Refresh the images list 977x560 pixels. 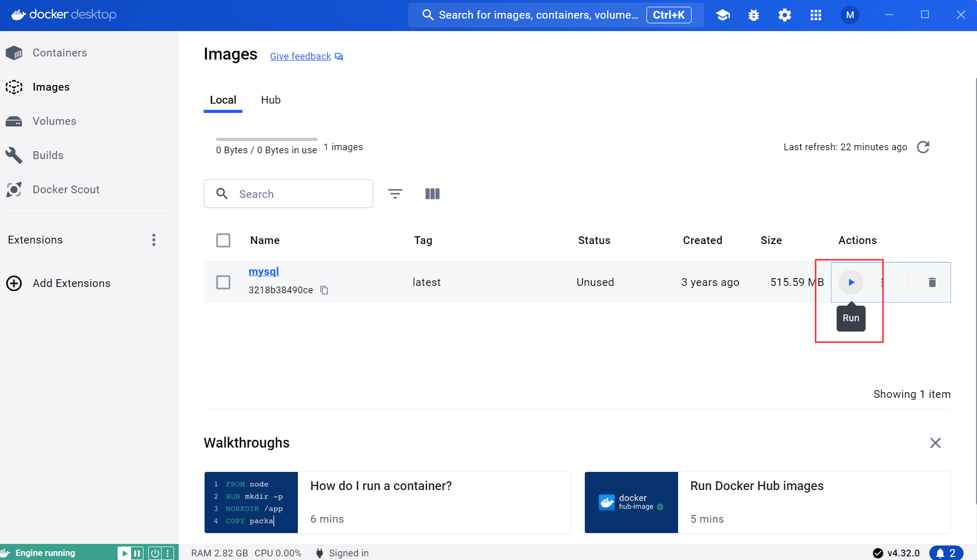click(923, 147)
